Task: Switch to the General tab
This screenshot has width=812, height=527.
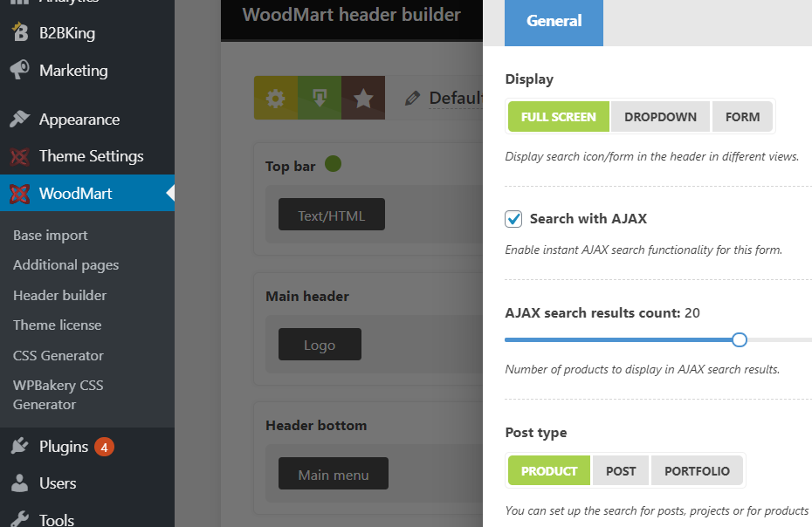Action: point(554,21)
